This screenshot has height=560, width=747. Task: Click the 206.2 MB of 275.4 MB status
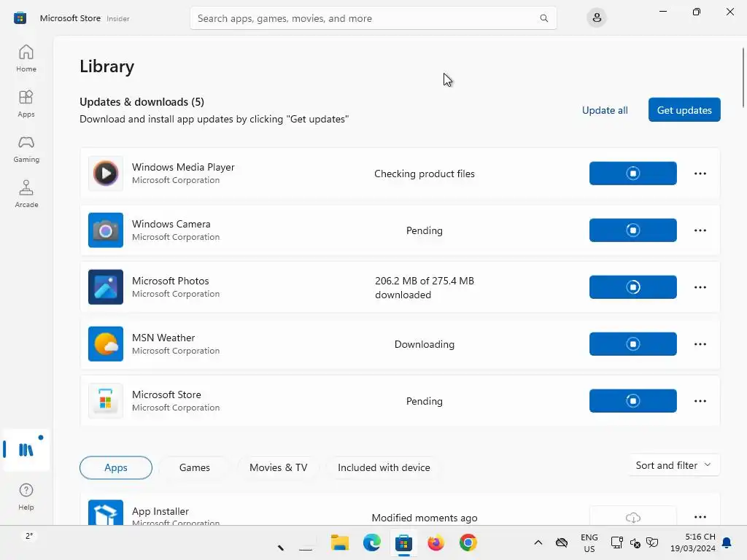pos(424,287)
